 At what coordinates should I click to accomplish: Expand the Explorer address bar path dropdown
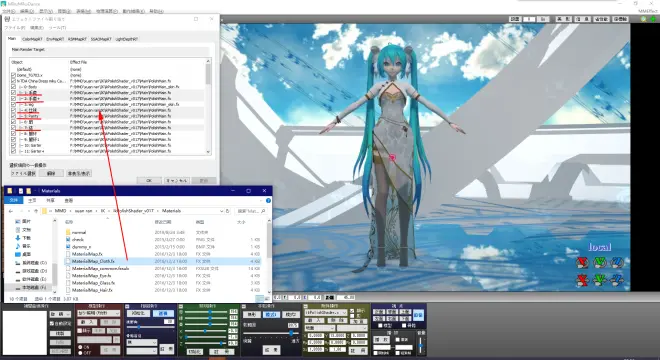(x=222, y=211)
